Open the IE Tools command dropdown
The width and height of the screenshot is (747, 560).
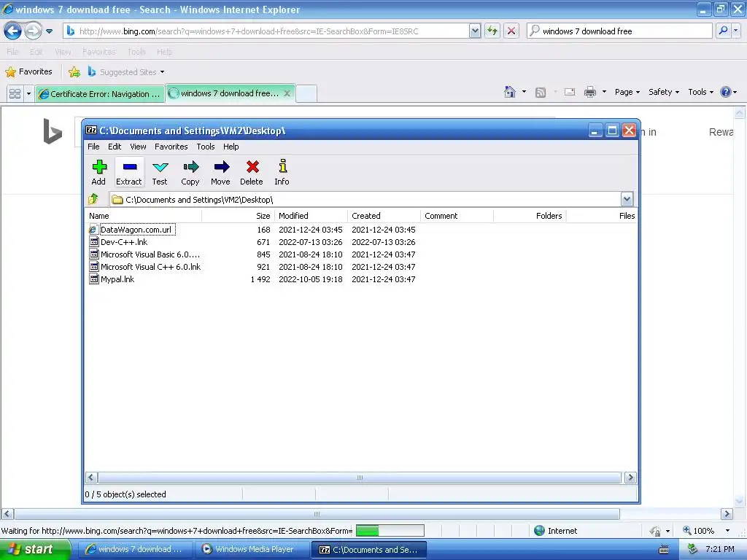(x=701, y=92)
